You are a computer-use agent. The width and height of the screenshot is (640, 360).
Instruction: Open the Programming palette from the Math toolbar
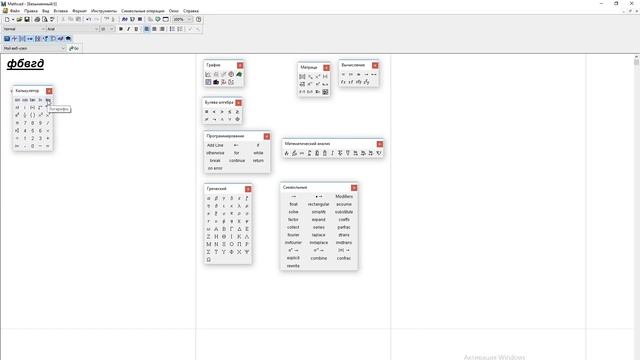(x=53, y=38)
